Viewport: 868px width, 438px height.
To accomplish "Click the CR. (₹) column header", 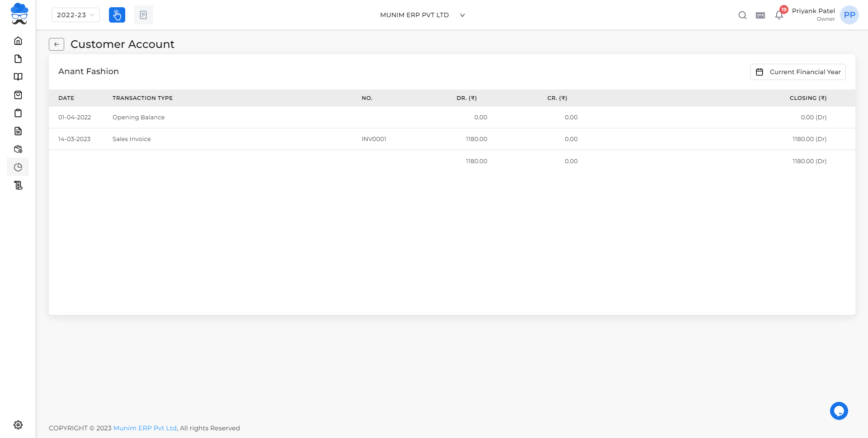I will (x=557, y=98).
